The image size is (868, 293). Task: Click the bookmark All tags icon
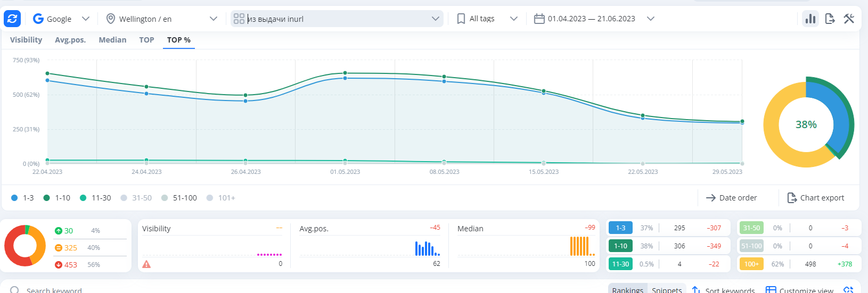coord(461,19)
